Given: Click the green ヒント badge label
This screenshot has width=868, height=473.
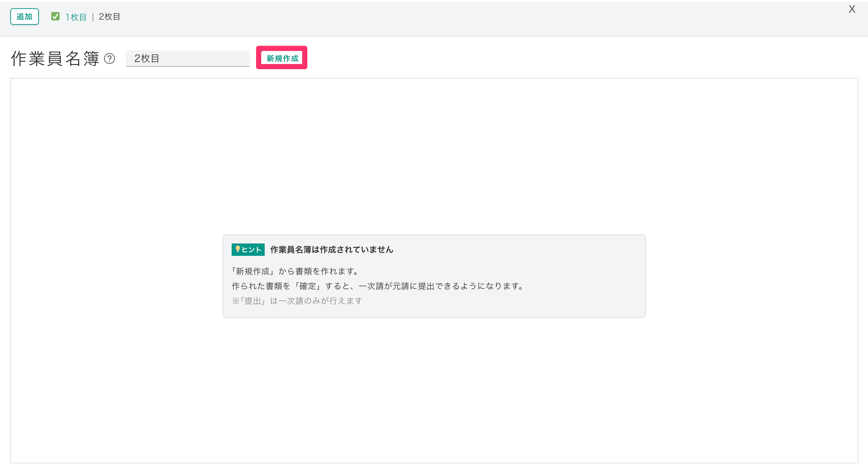Looking at the screenshot, I should click(251, 250).
